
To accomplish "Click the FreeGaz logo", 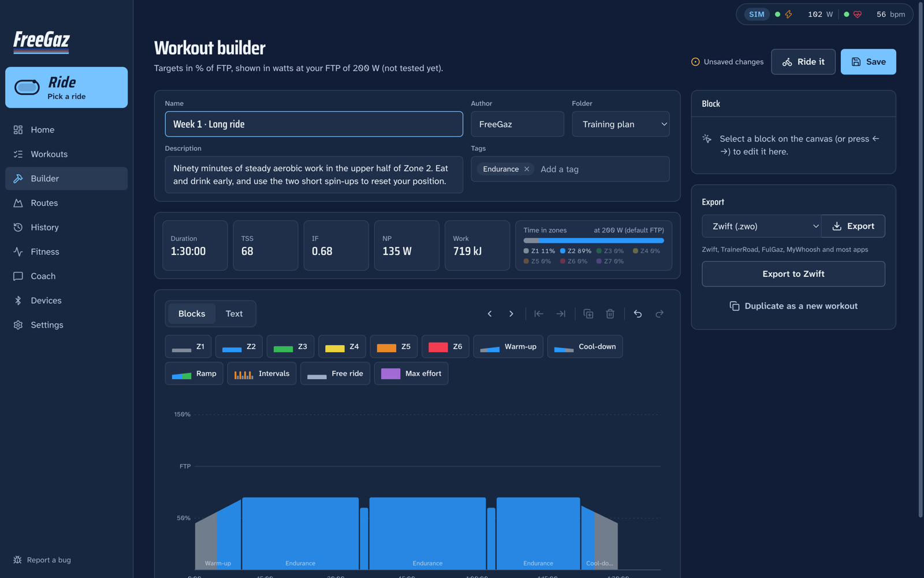I will click(x=42, y=42).
